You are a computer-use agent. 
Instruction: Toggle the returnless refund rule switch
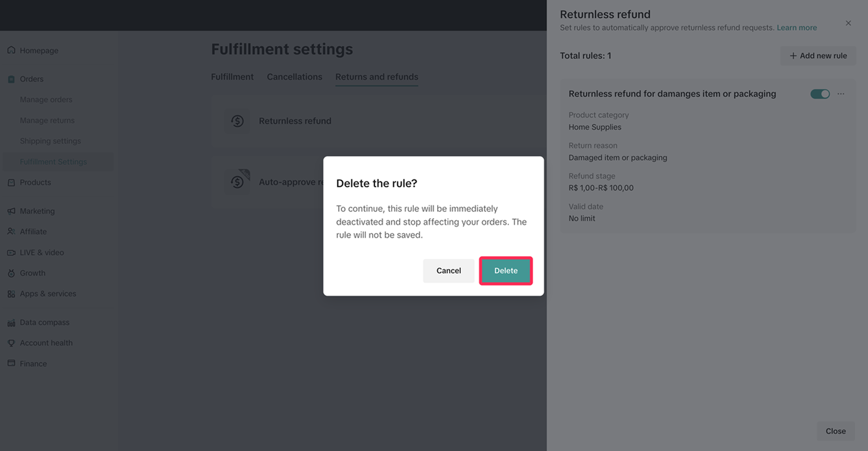[820, 94]
